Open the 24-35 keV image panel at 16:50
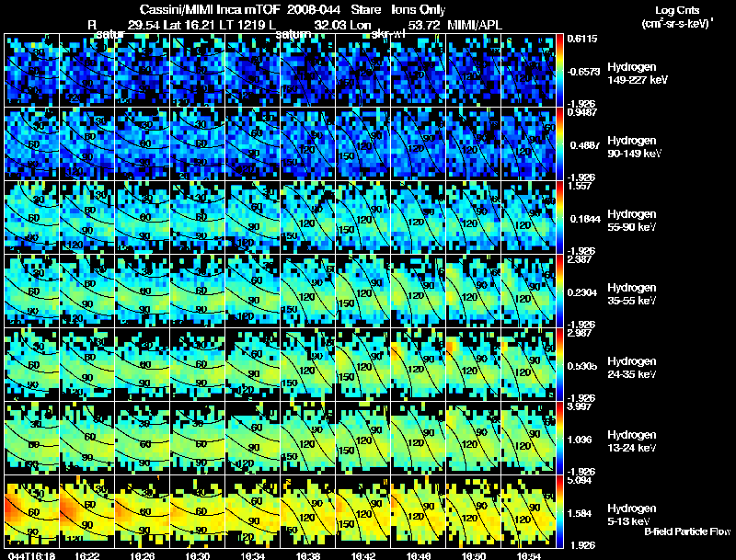This screenshot has width=736, height=560. [x=474, y=365]
